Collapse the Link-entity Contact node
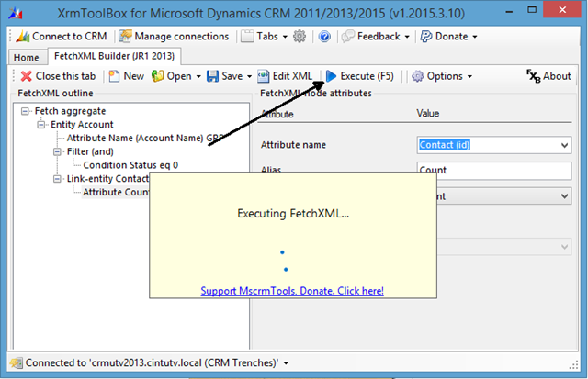The width and height of the screenshot is (588, 379). pyautogui.click(x=57, y=179)
